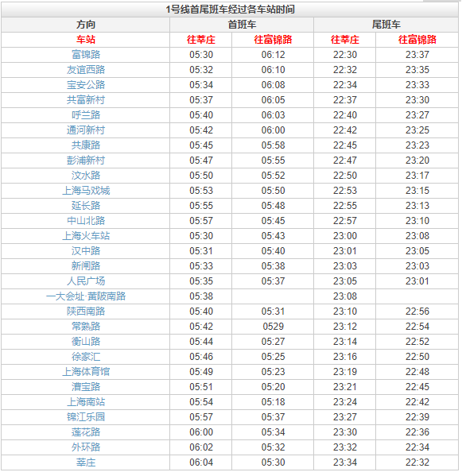This screenshot has width=462, height=476.
Task: Open the 通河新村 station link
Action: pyautogui.click(x=86, y=130)
